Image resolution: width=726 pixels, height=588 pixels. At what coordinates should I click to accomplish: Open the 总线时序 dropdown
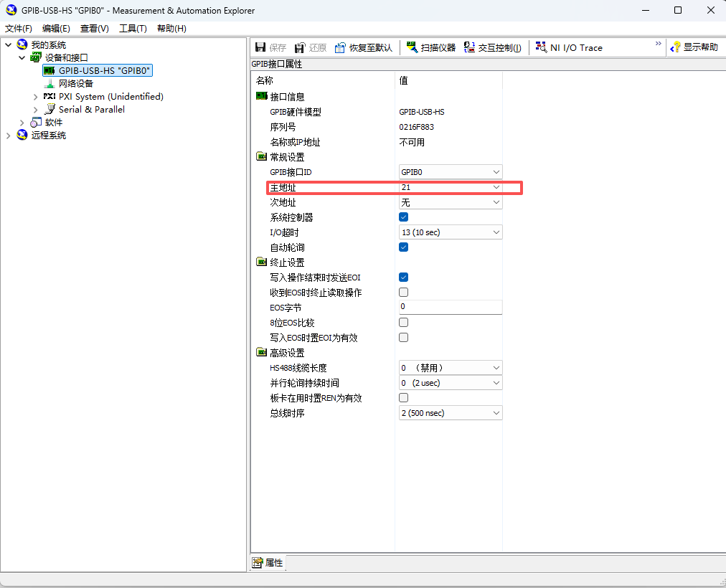coord(451,413)
